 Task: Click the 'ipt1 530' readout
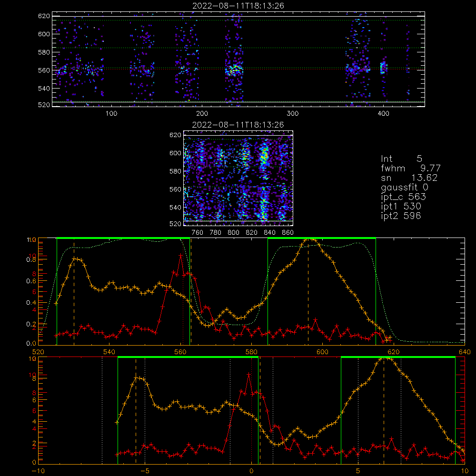(401, 207)
